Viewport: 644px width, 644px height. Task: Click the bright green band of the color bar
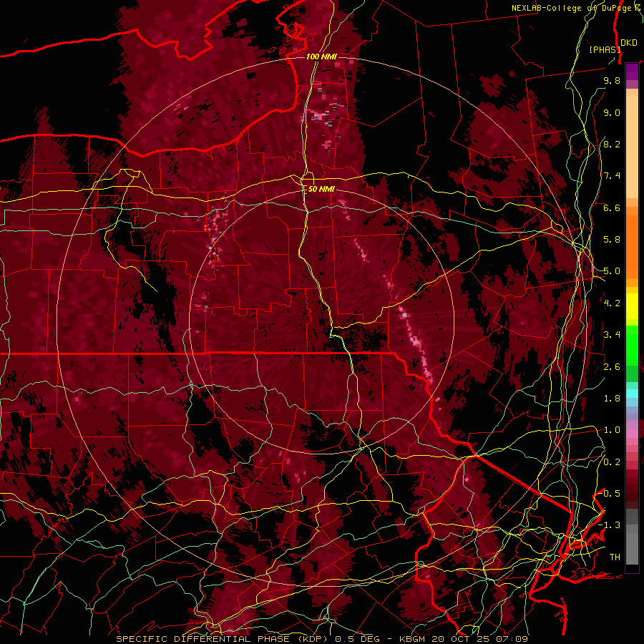coord(632,345)
